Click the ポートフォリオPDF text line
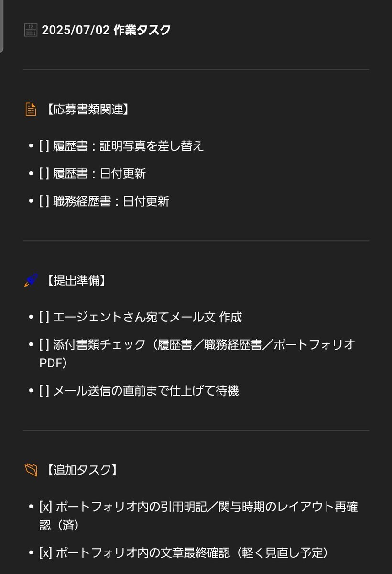 (x=53, y=363)
